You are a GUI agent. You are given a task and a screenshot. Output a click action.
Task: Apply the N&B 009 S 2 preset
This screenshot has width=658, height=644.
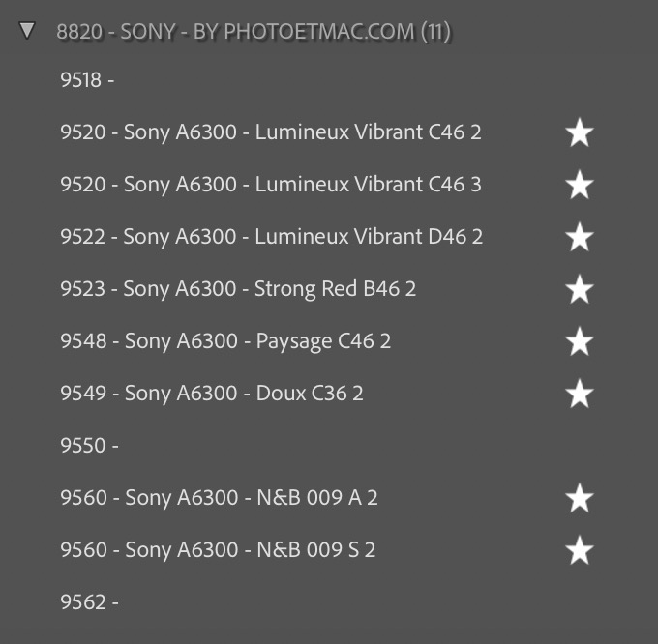[x=218, y=550]
